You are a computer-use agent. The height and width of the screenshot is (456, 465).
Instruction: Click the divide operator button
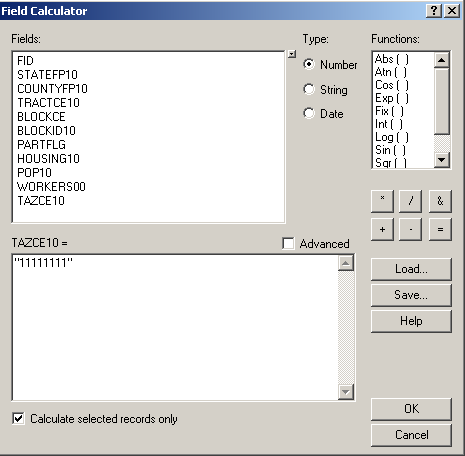(411, 201)
